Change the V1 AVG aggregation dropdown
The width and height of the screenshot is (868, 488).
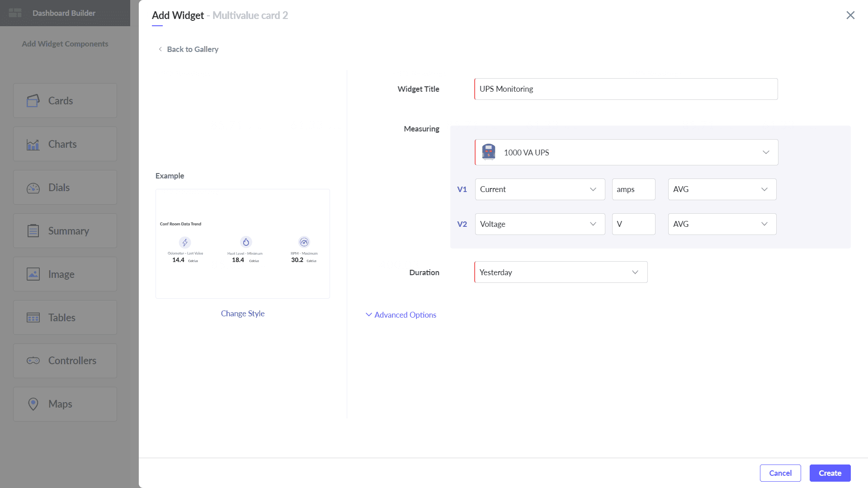722,189
